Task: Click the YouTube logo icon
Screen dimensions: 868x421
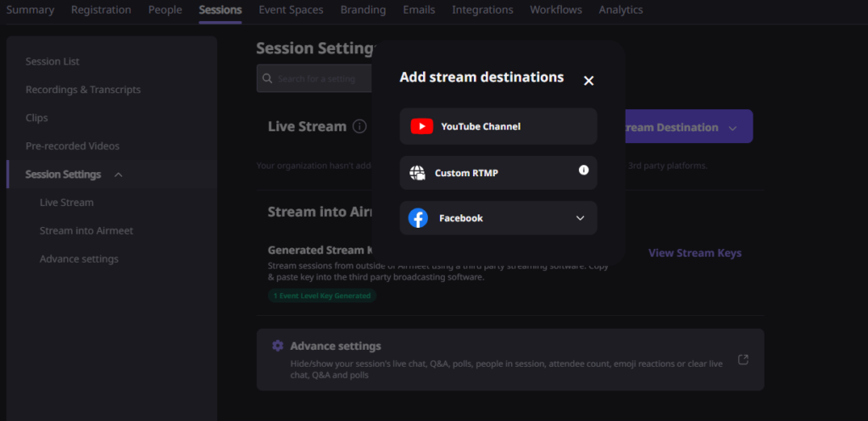Action: [421, 126]
